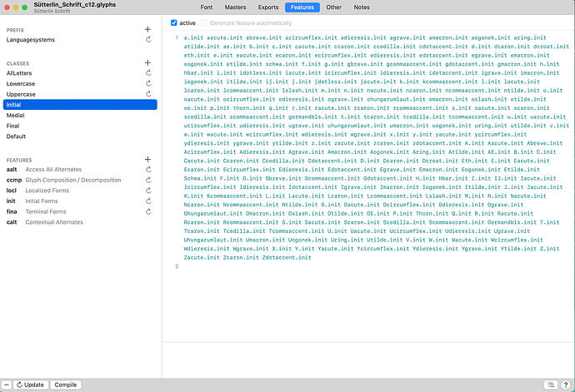Click a.init at start of code
This screenshot has height=392, width=575.
click(193, 37)
